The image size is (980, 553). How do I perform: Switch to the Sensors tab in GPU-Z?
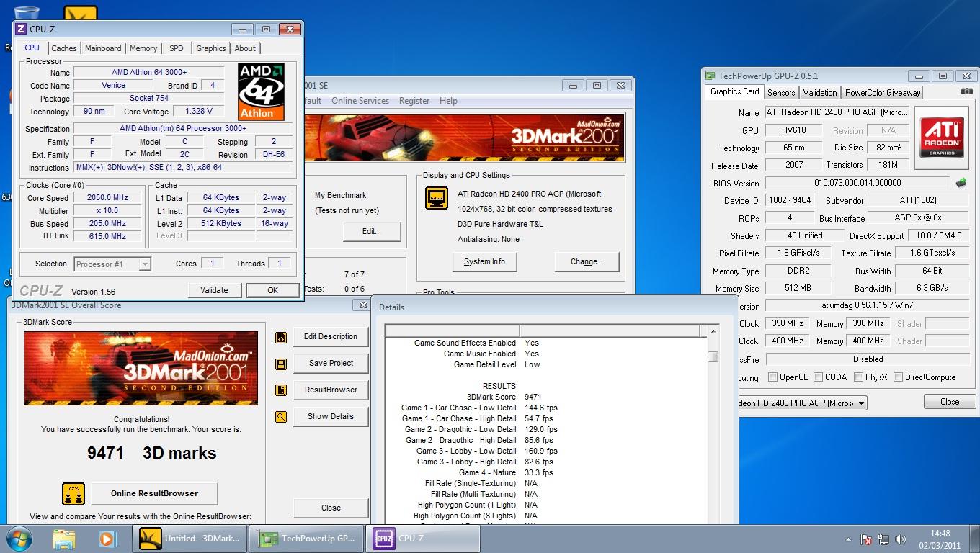pos(781,93)
